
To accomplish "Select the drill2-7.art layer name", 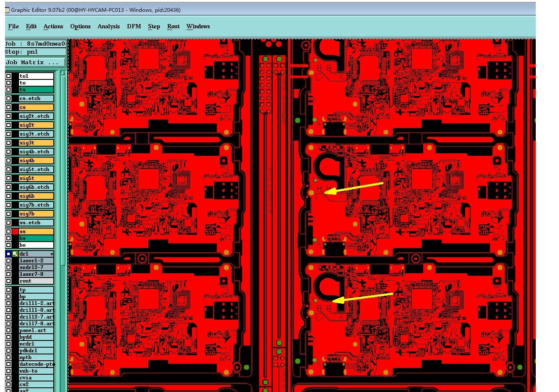I will (36, 317).
